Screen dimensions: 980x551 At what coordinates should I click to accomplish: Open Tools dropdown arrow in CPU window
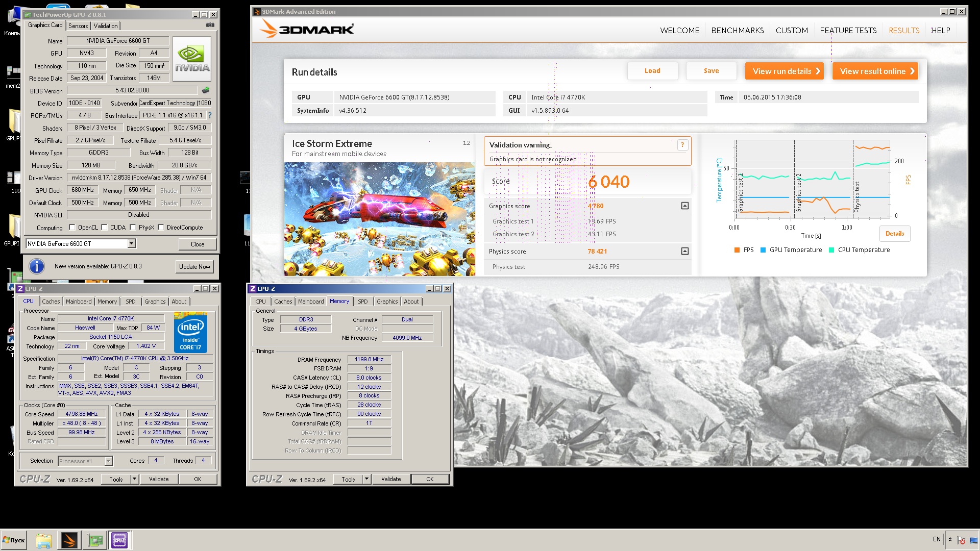135,479
